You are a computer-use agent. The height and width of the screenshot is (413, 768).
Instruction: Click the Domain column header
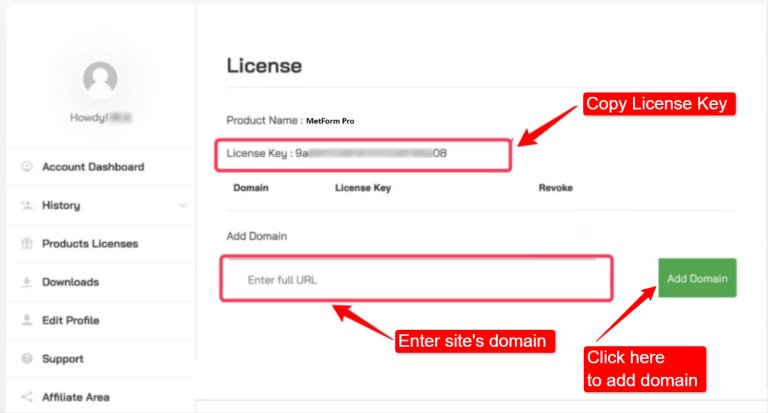pos(250,187)
